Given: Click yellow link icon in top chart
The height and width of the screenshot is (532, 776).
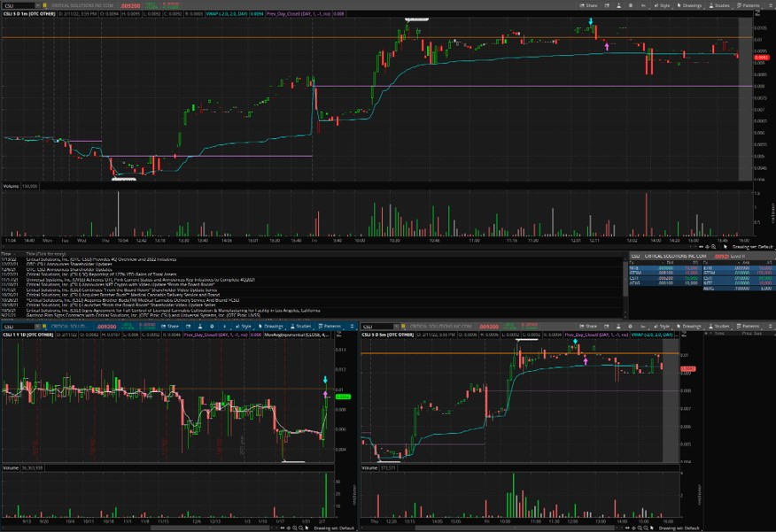Looking at the screenshot, I should click(x=44, y=5).
